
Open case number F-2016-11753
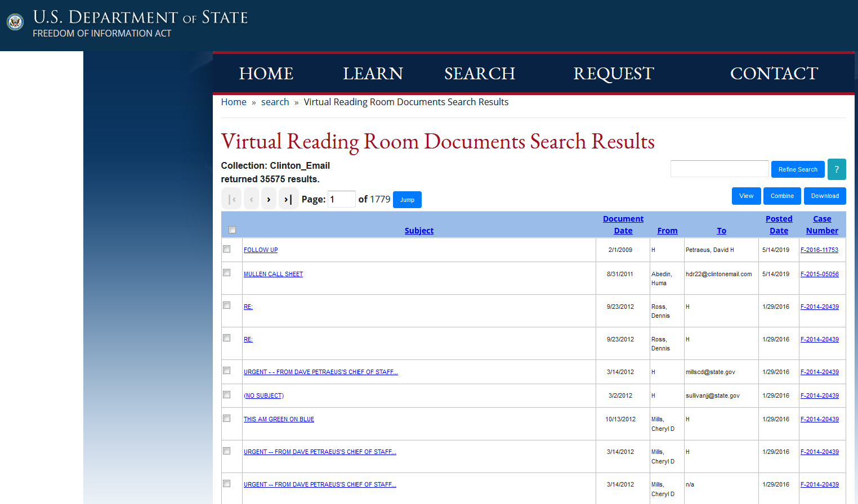click(819, 250)
